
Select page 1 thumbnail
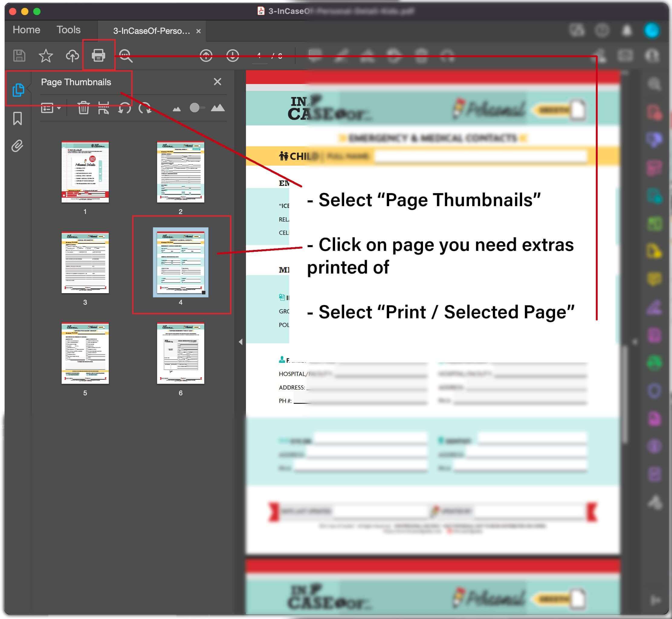(85, 172)
